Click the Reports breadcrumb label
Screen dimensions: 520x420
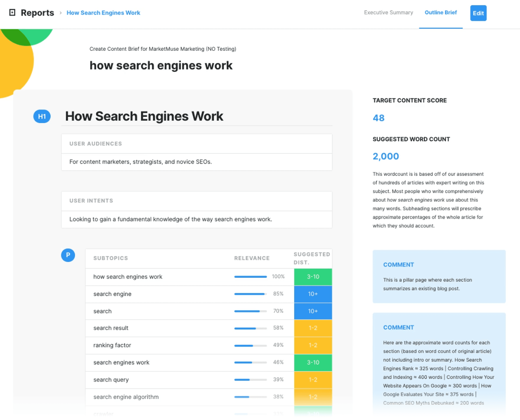(x=37, y=12)
